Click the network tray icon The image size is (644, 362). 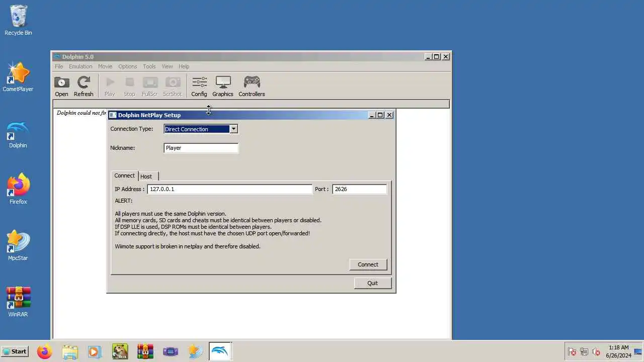(584, 352)
